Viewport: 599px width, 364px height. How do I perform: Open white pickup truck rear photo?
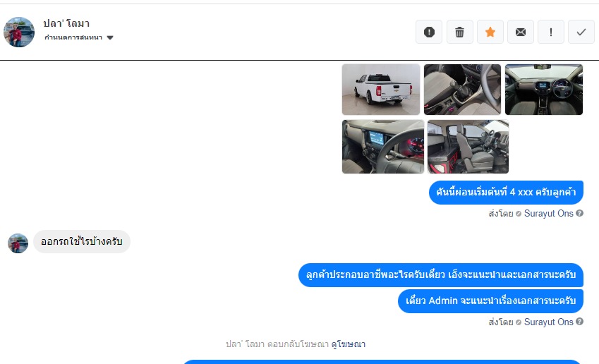pos(381,90)
